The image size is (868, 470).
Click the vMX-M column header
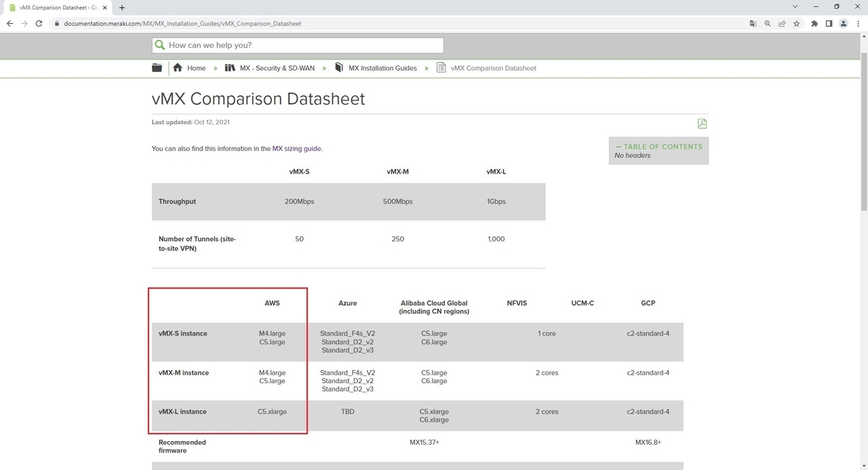398,172
